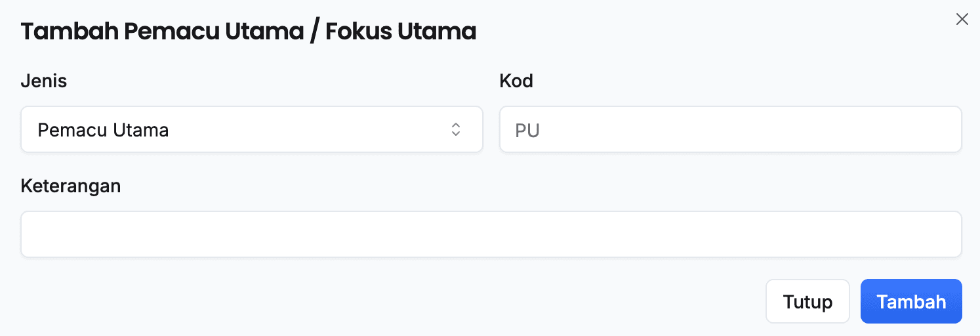Place cursor in the empty Keterangan box
Screen dimensions: 980x336
click(x=491, y=234)
